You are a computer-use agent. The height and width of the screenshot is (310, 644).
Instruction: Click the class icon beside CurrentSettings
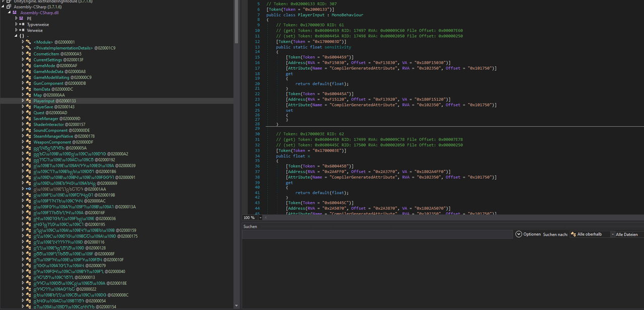pyautogui.click(x=29, y=60)
